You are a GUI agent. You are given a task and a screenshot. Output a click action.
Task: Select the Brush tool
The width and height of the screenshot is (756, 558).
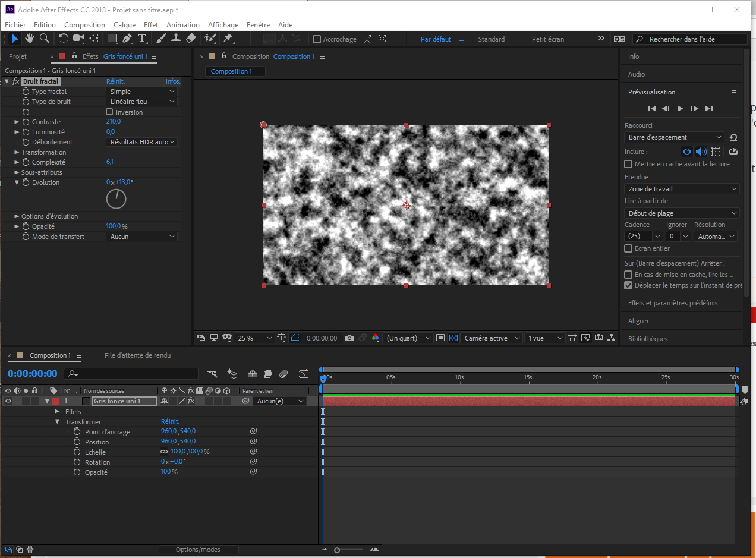(161, 39)
